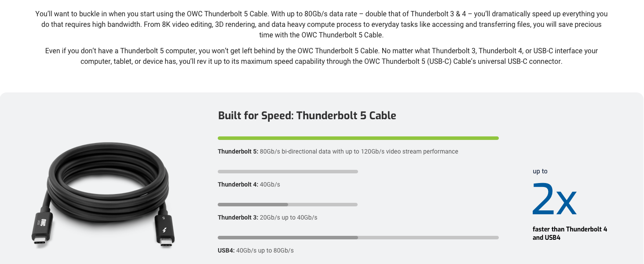Click the "USB4: 40Gb/s up to 80Gb/s" label

coord(256,250)
